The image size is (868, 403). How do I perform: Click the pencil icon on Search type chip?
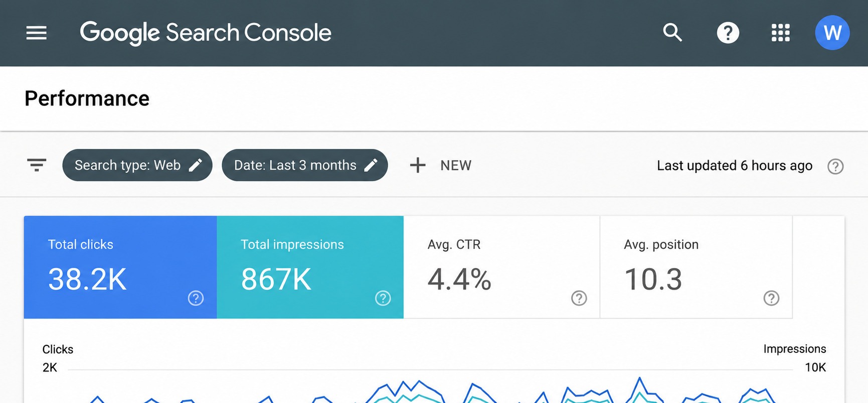(196, 165)
